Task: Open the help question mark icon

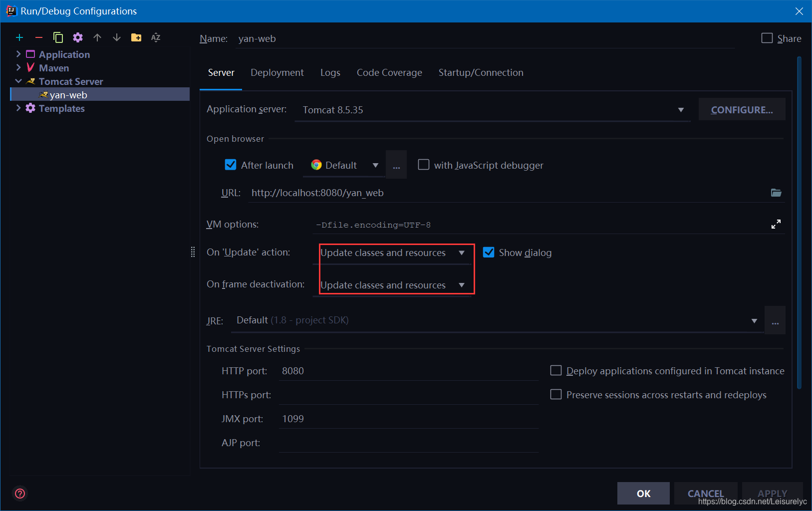Action: [x=20, y=494]
